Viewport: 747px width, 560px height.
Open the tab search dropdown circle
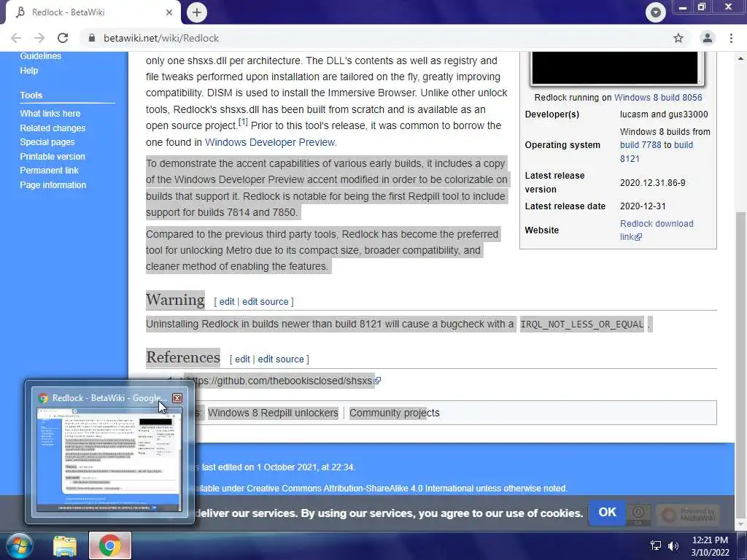click(656, 12)
